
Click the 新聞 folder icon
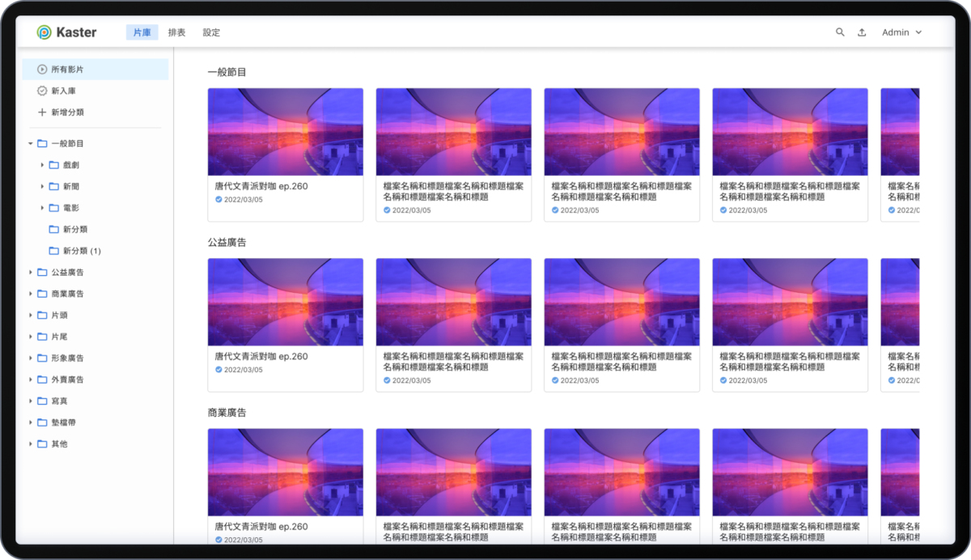[x=54, y=186]
